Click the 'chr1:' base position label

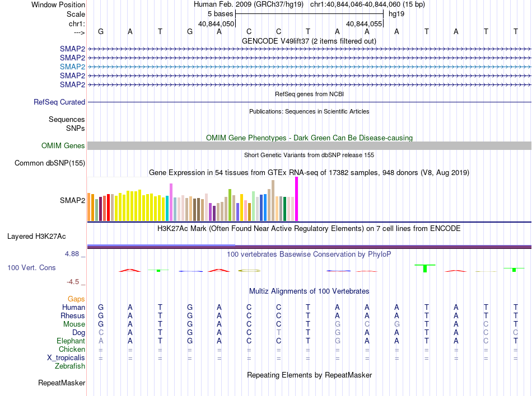[x=77, y=23]
